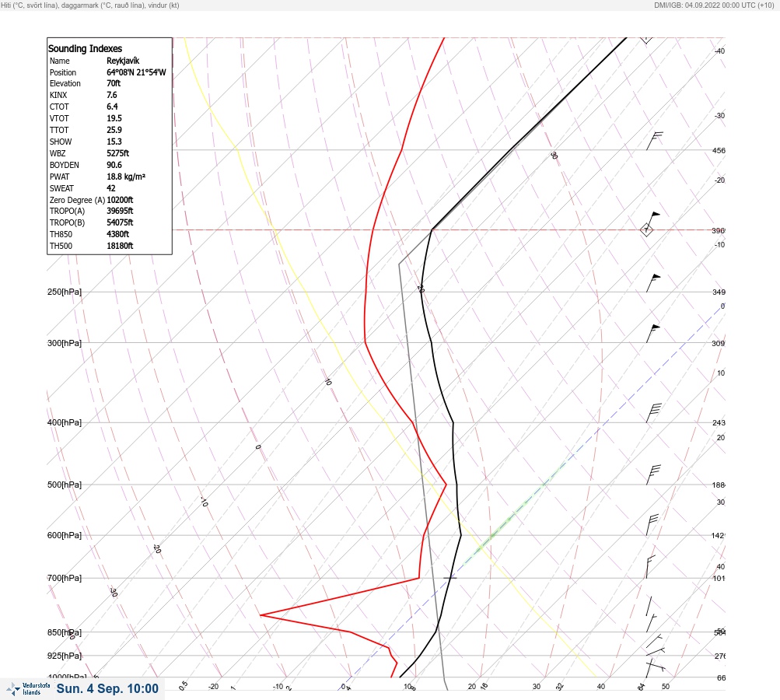Click the TROPO(A) value '39695ft'
Screen dimensions: 780x700
[x=120, y=211]
